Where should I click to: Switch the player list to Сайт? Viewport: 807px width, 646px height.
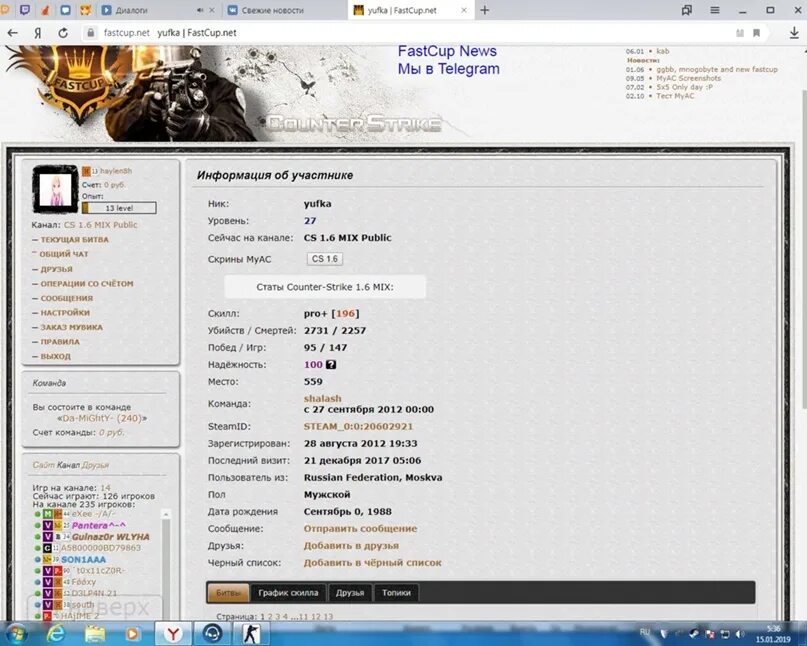coord(43,465)
